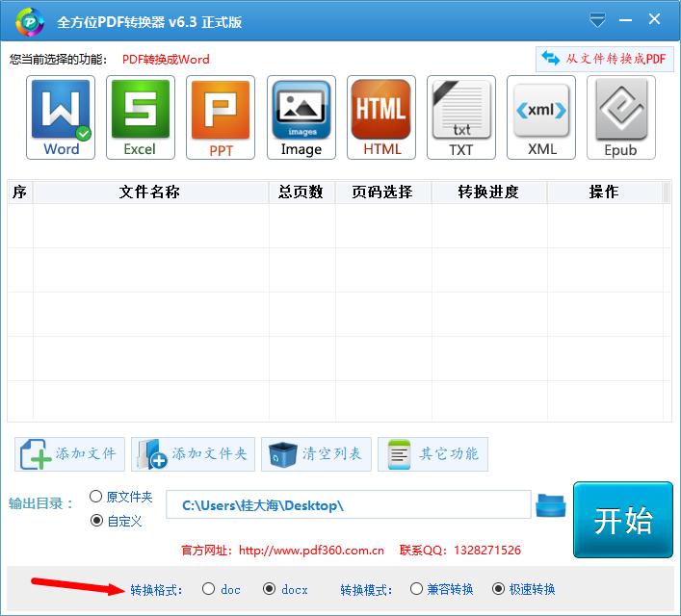Browse output folder with blue folder icon
Screen dimensions: 681x616
point(551,505)
